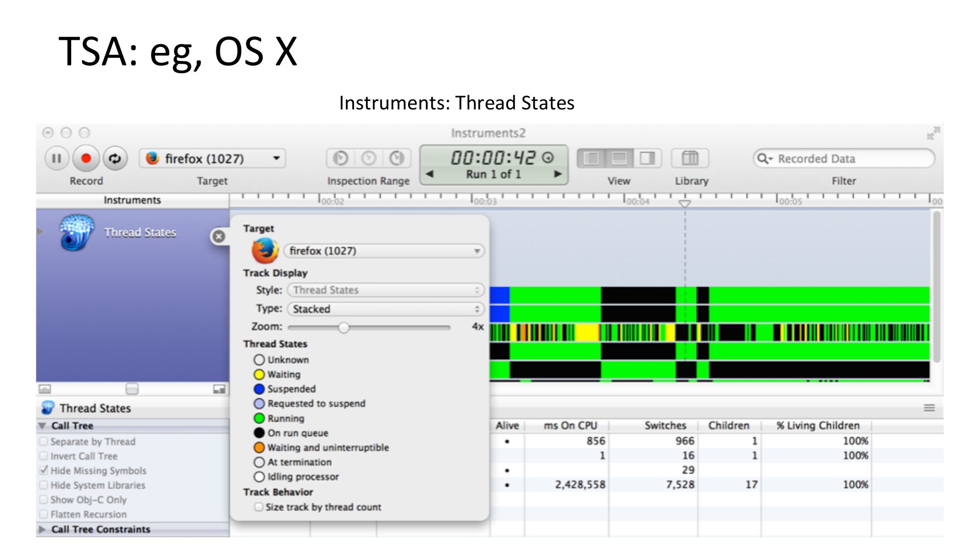Click the Zoom slider knob
This screenshot has width=980, height=552.
344,327
